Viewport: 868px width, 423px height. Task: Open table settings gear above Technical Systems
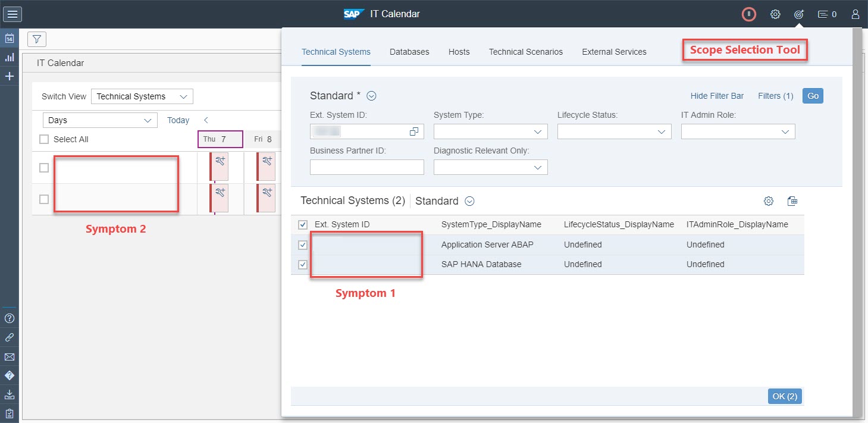(769, 201)
